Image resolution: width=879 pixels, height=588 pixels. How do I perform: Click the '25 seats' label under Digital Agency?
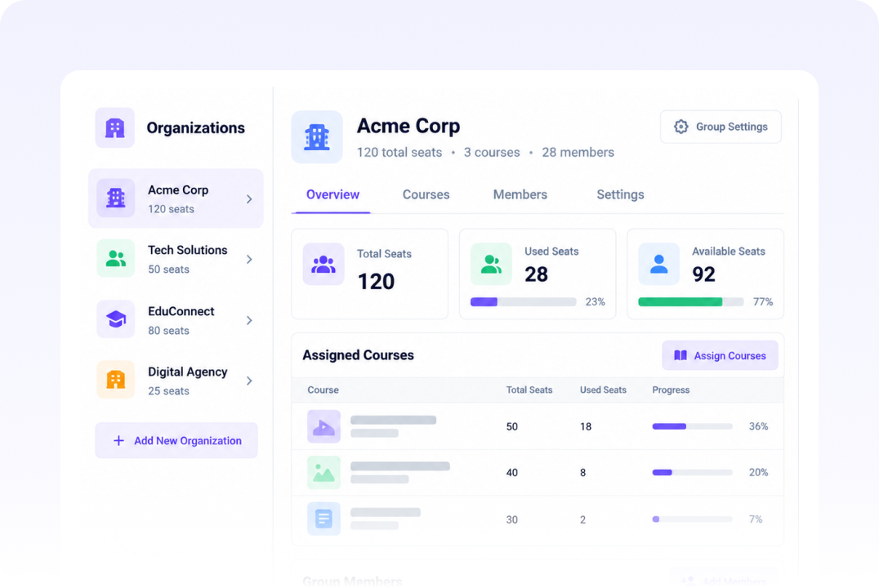(169, 391)
